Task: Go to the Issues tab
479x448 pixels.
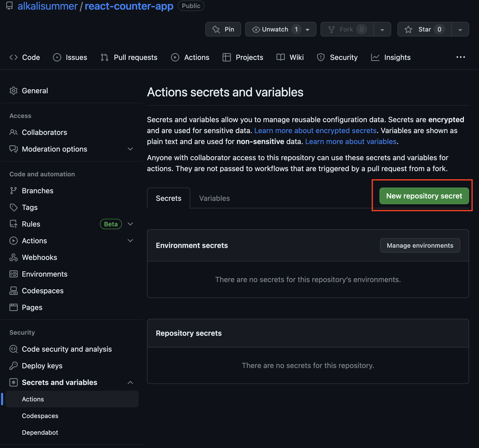Action: pos(70,57)
